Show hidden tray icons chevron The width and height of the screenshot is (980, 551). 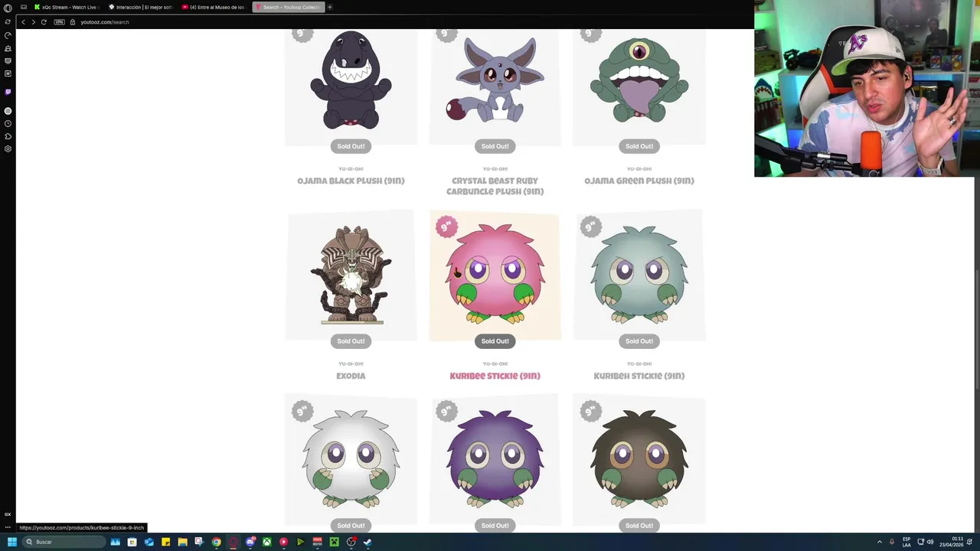[879, 542]
